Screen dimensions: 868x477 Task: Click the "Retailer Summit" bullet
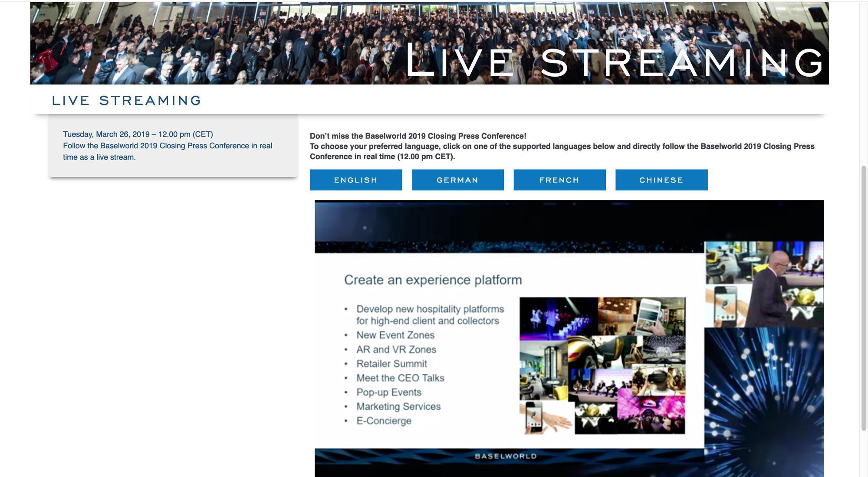click(x=392, y=364)
